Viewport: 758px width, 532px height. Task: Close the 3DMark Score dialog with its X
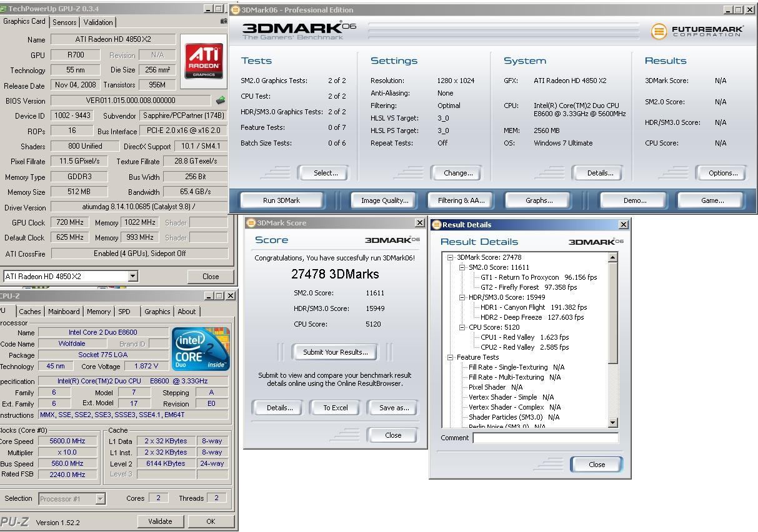tap(419, 223)
